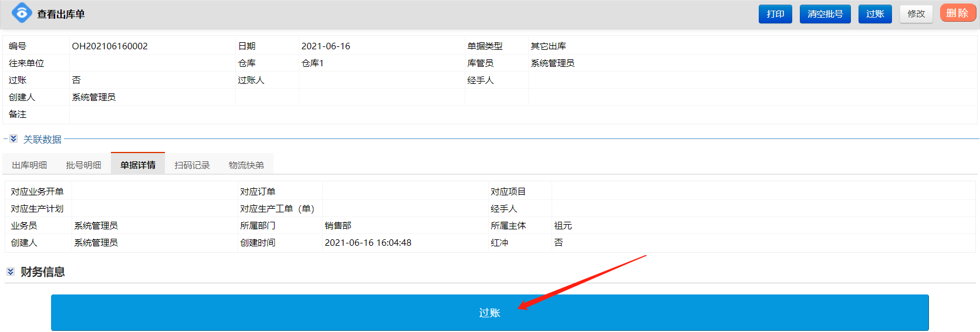The image size is (980, 332).
Task: Click creation time 2021-06-16 16:04:48
Action: click(x=368, y=242)
